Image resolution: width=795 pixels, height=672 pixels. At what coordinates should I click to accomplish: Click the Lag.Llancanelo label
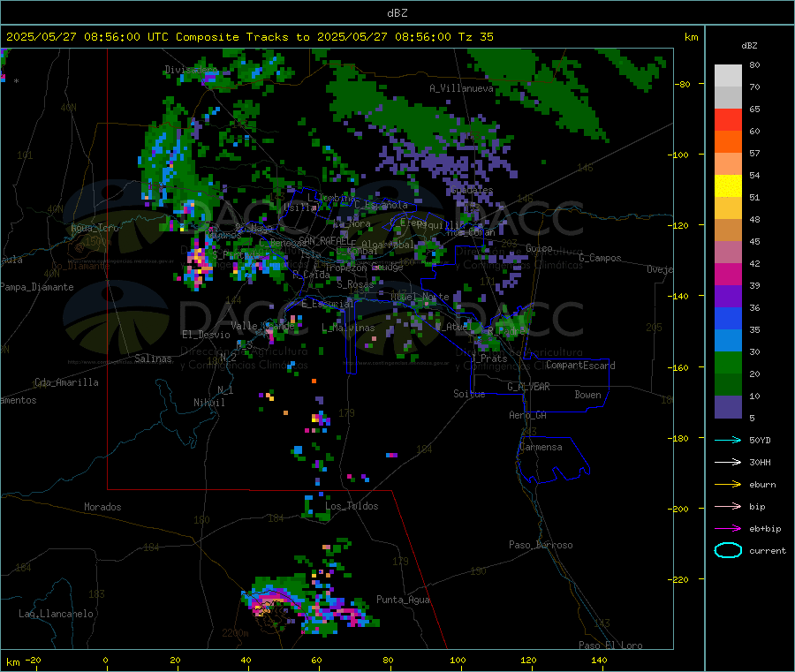56,614
